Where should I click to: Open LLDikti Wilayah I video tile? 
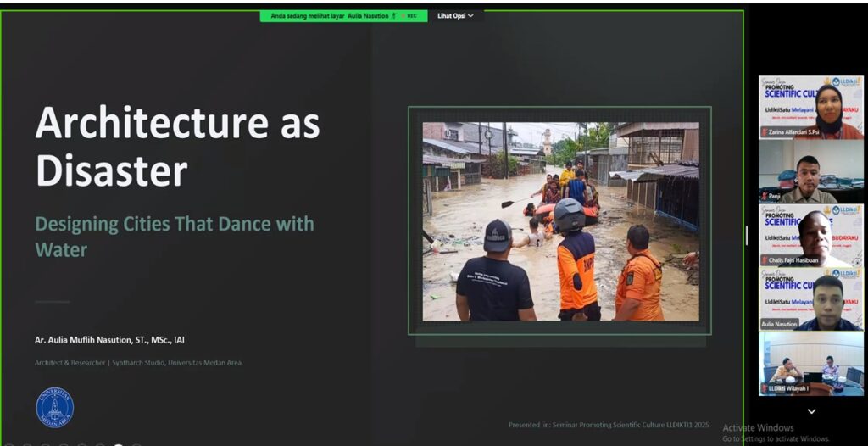click(810, 362)
